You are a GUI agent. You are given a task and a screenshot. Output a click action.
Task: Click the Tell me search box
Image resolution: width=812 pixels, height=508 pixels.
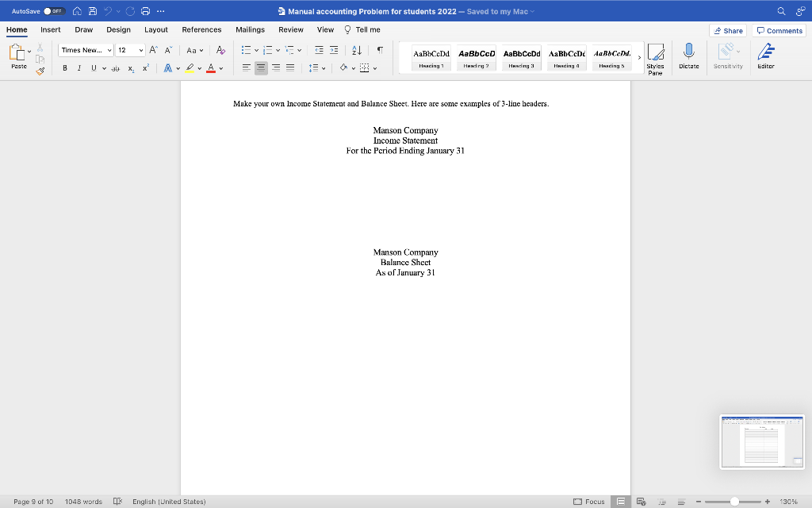[x=362, y=29]
